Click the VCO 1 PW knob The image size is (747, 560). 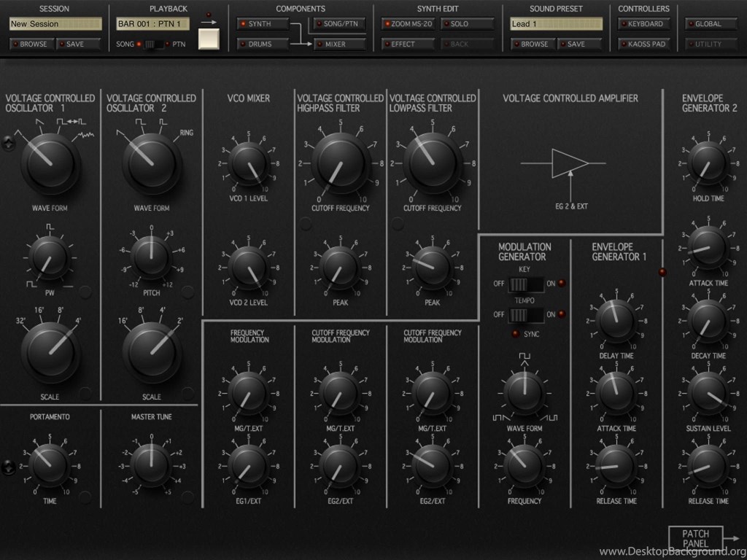(50, 259)
